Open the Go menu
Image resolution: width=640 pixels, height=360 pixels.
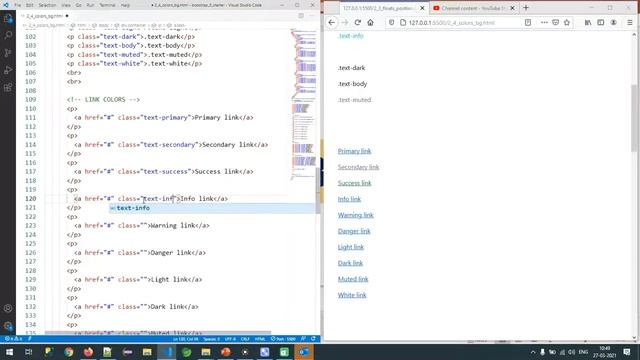pyautogui.click(x=78, y=5)
